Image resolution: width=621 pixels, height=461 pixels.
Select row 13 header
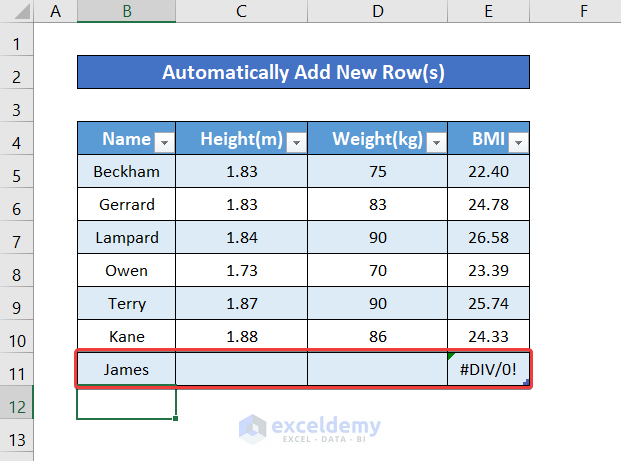pyautogui.click(x=17, y=435)
